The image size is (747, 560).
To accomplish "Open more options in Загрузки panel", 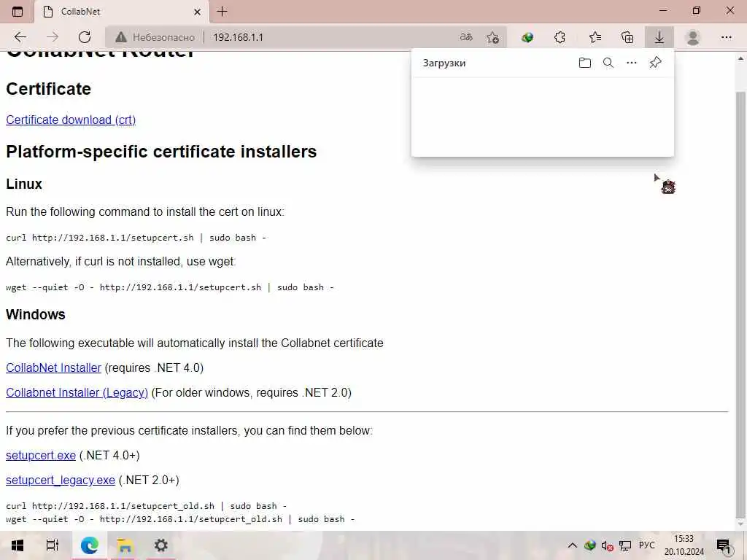I will [x=632, y=63].
